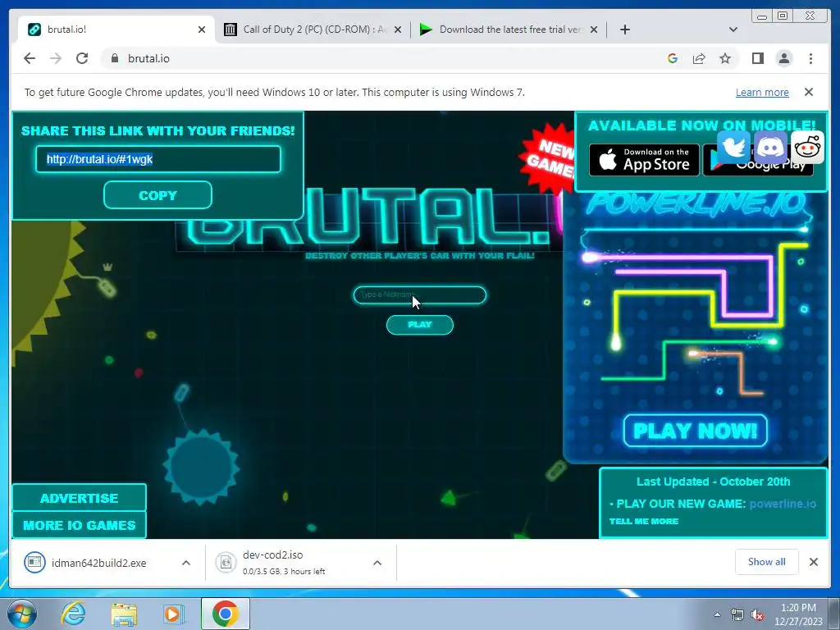This screenshot has height=630, width=840.
Task: Show all downloads
Action: click(x=767, y=561)
